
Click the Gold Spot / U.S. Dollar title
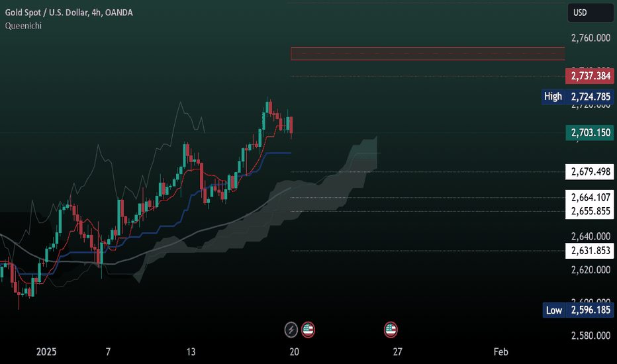coord(69,13)
